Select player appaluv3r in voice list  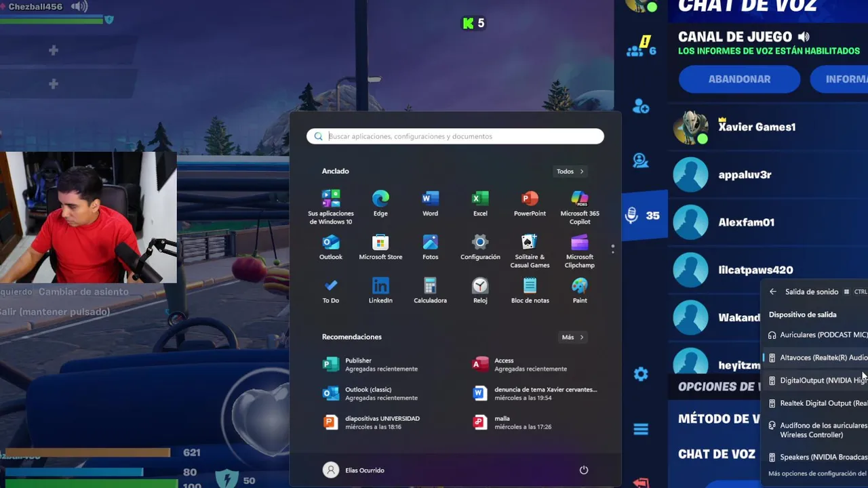(768, 175)
